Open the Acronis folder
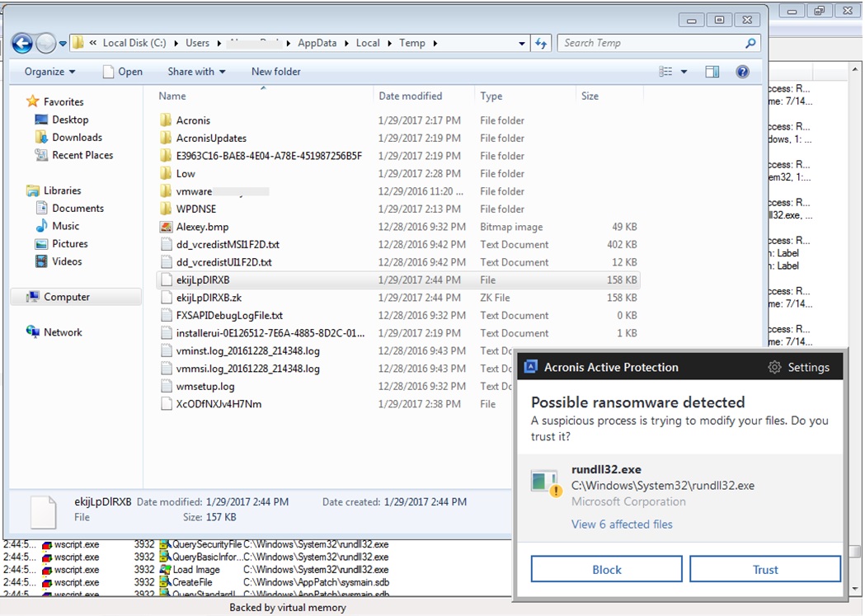Image resolution: width=865 pixels, height=616 pixels. point(193,120)
